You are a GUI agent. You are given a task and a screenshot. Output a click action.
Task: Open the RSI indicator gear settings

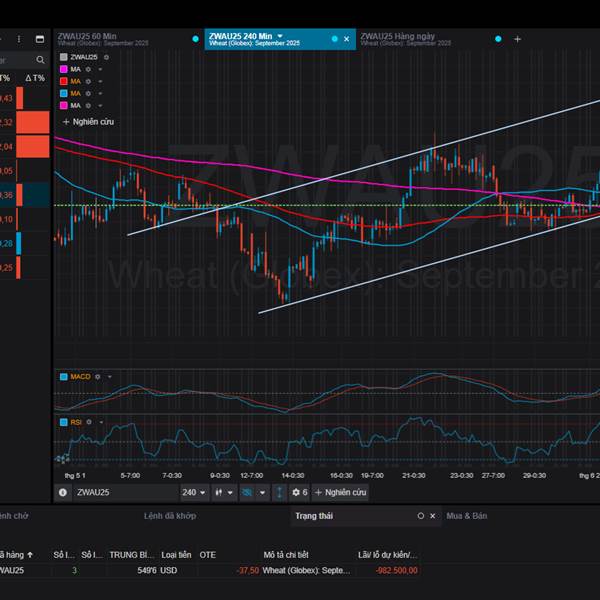click(89, 422)
